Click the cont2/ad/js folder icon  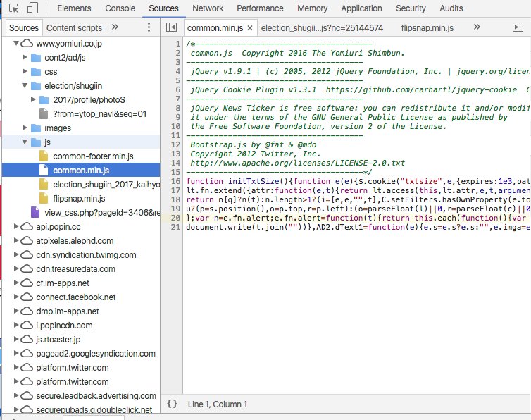point(36,58)
